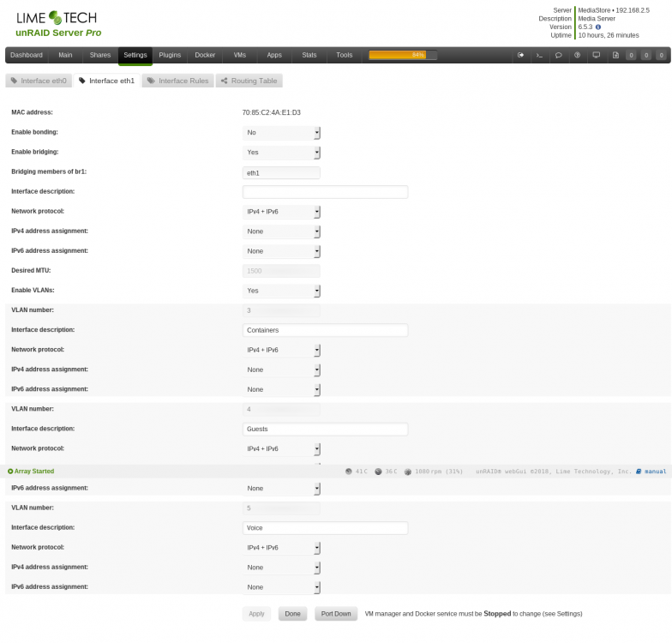
Task: Click the 36 C temperature icon
Action: point(378,472)
